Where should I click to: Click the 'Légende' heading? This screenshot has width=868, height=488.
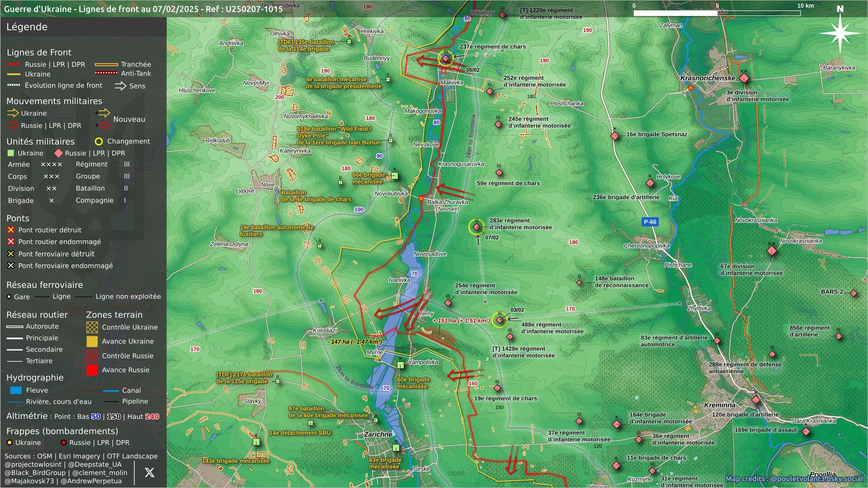(27, 27)
